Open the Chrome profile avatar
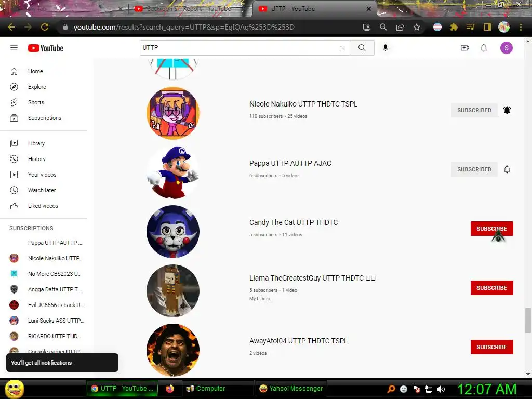 point(504,27)
